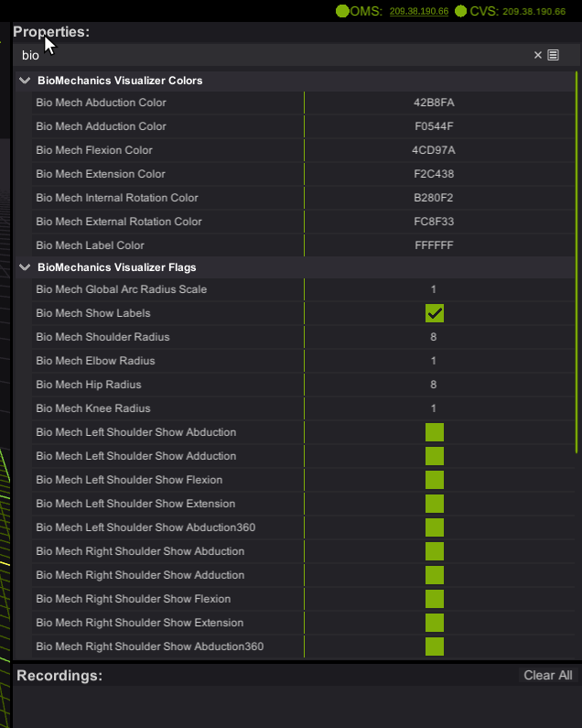
Task: Toggle Right Shoulder Show Flexion checkbox
Action: [x=434, y=599]
